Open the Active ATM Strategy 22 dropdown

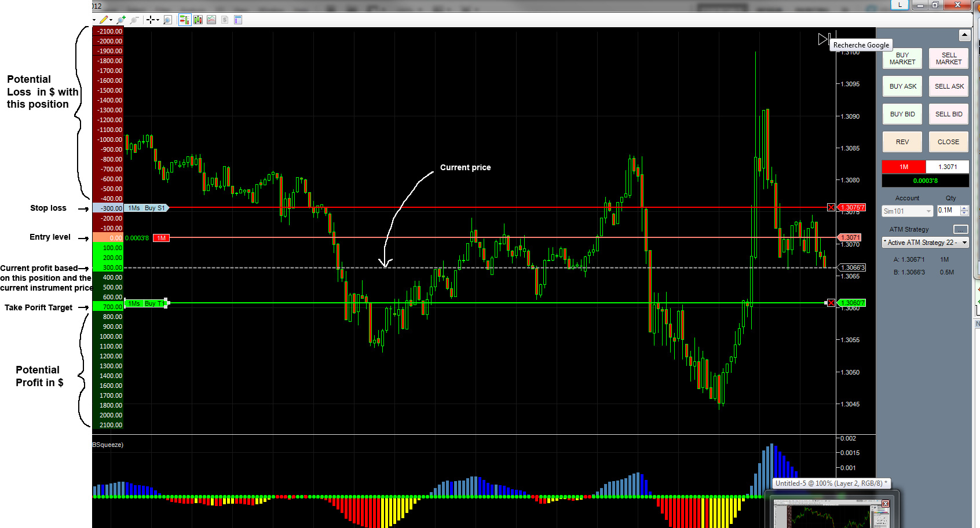925,243
